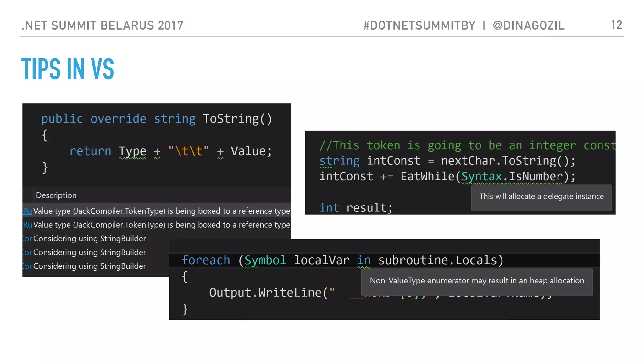Screen dimensions: 644x362
Task: Click the 'ToString()' method name in code
Action: (237, 119)
